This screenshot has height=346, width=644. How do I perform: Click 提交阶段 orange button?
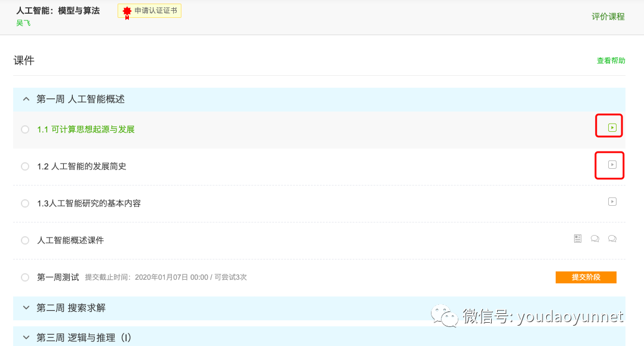(x=586, y=277)
